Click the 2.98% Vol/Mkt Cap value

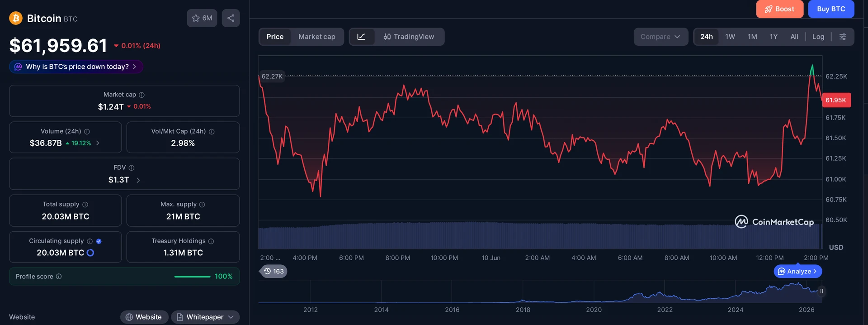[183, 143]
